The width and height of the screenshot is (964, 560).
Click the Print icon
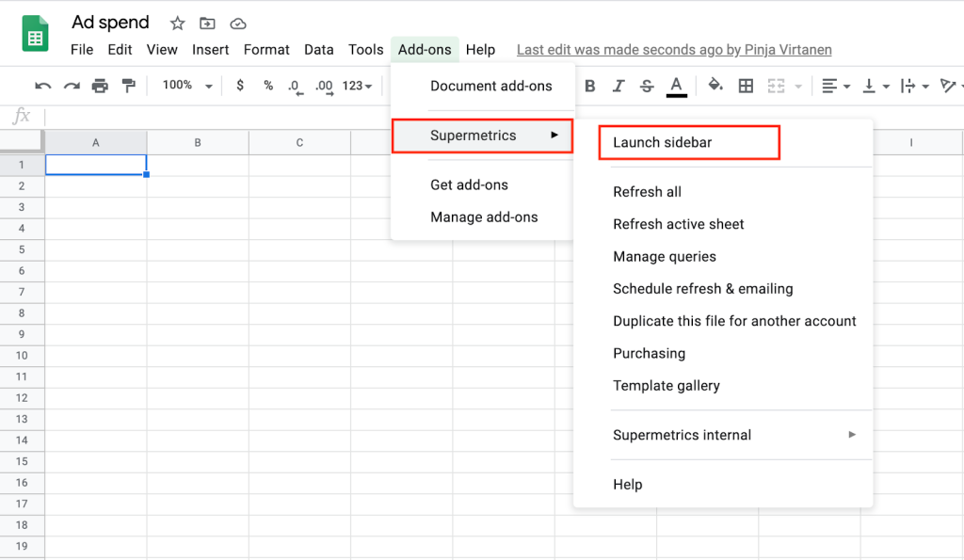pyautogui.click(x=100, y=86)
